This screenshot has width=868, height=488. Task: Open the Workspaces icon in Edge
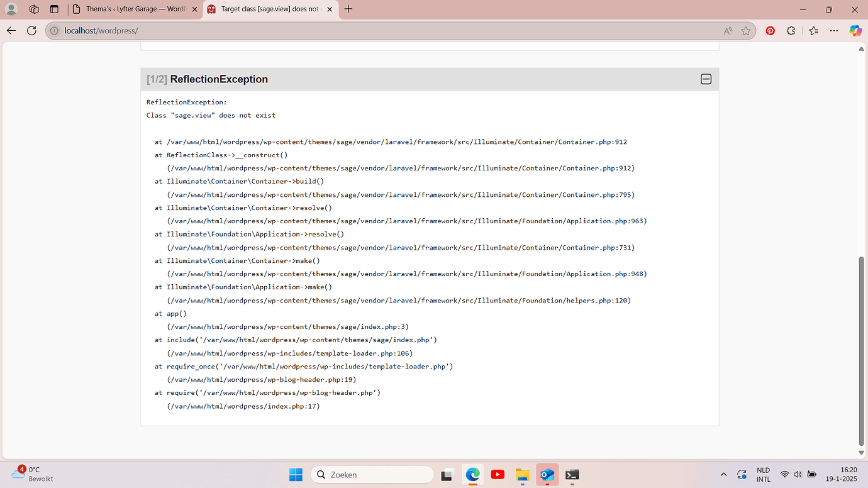(x=35, y=9)
